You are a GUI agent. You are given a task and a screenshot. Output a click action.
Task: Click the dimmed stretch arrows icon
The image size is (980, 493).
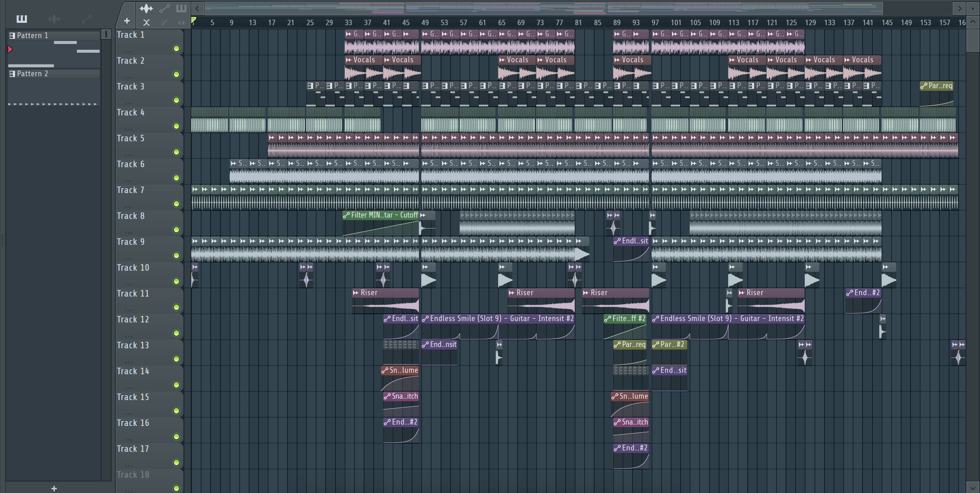(x=181, y=22)
